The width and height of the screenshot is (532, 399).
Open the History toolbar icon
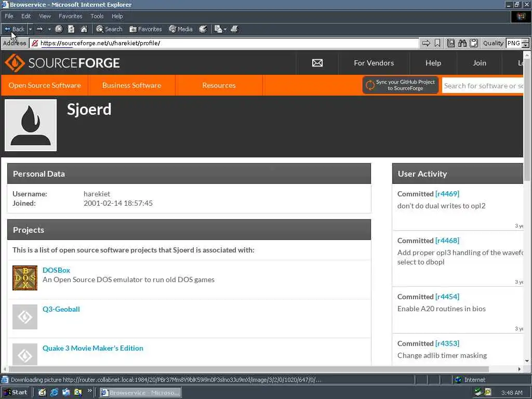click(203, 29)
